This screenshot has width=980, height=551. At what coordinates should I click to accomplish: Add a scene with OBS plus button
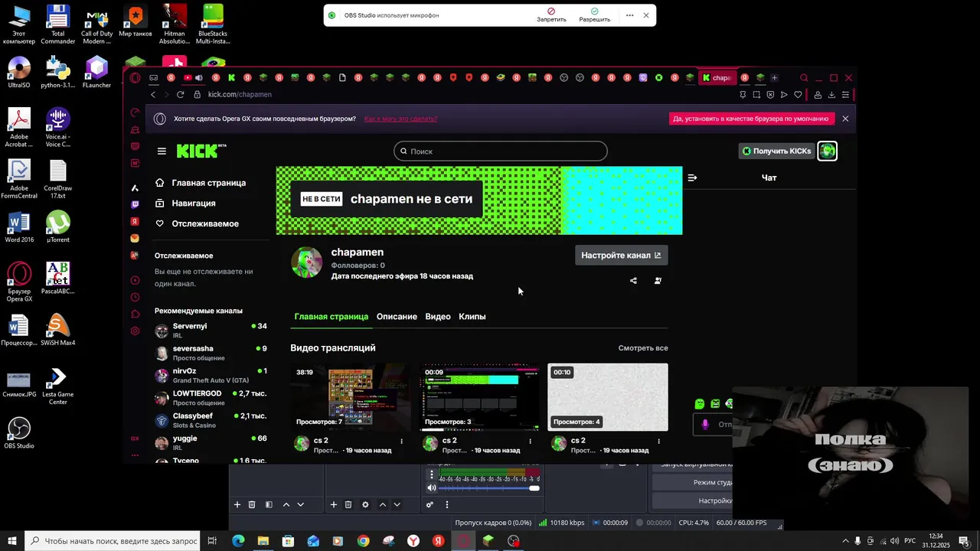click(237, 504)
